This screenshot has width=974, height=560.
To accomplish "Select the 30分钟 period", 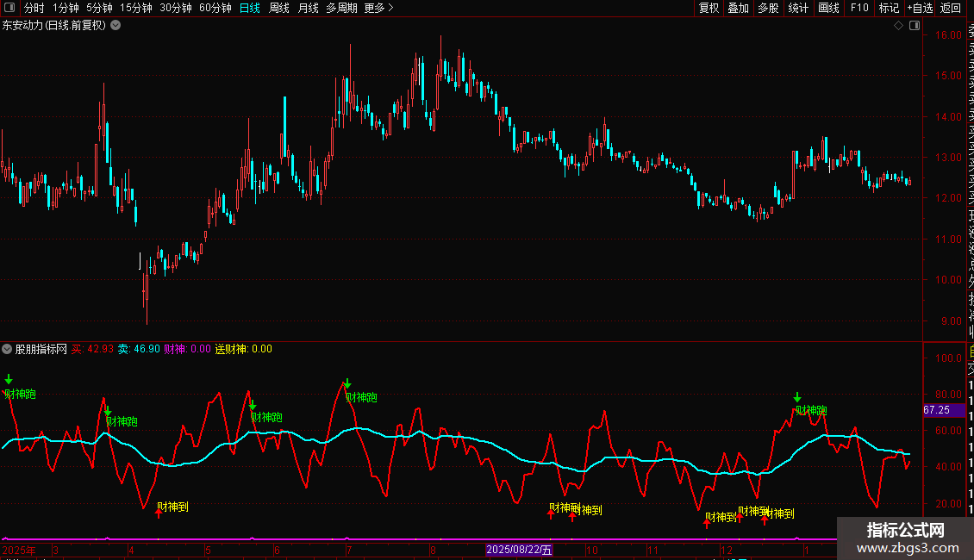I will click(176, 8).
